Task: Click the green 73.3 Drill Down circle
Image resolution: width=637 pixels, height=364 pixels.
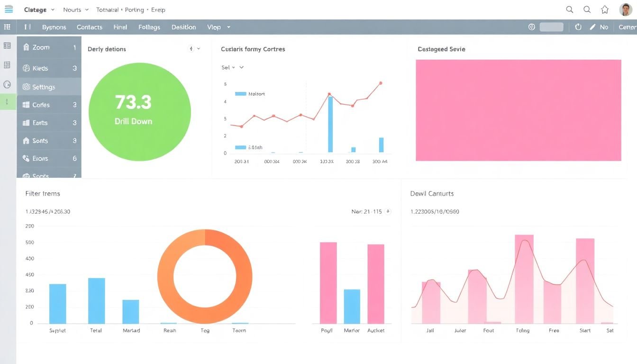Action: (x=140, y=112)
